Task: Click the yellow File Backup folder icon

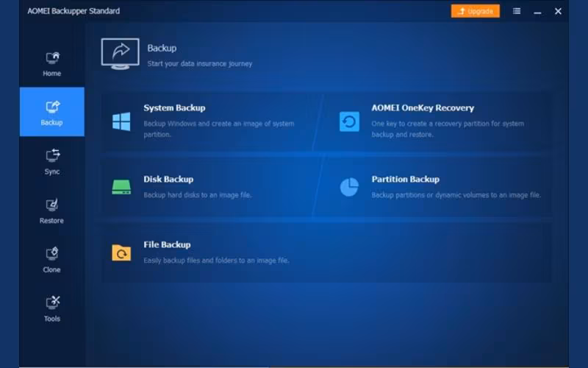Action: (x=121, y=252)
